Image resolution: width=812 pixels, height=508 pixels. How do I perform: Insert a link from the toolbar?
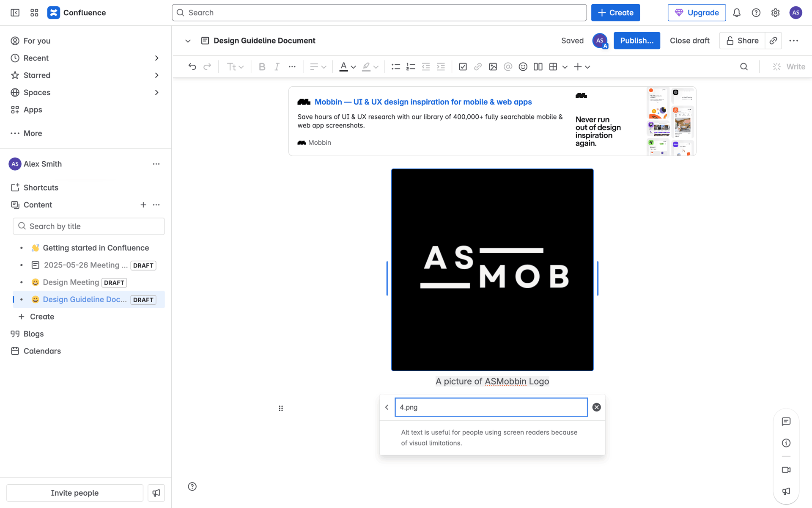478,66
